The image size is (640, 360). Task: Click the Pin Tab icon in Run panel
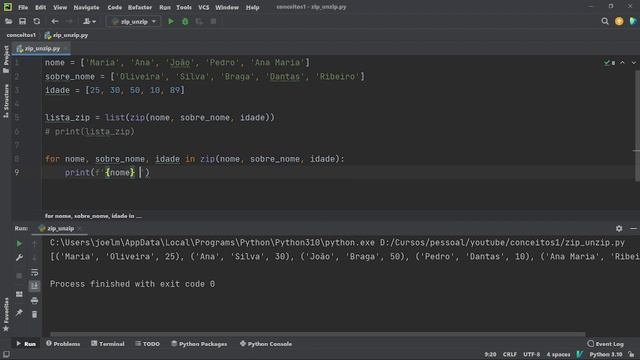[x=19, y=313]
